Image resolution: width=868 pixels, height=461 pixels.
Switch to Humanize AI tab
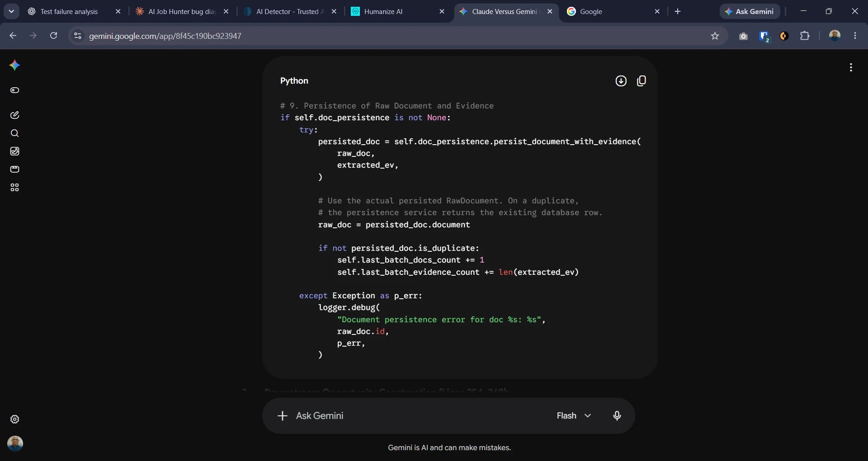383,12
